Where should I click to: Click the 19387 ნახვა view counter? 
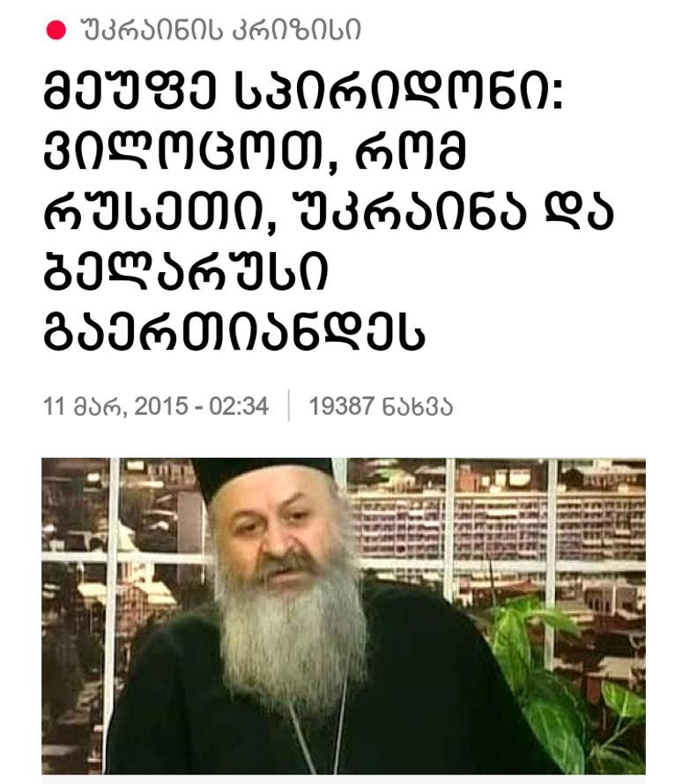381,405
